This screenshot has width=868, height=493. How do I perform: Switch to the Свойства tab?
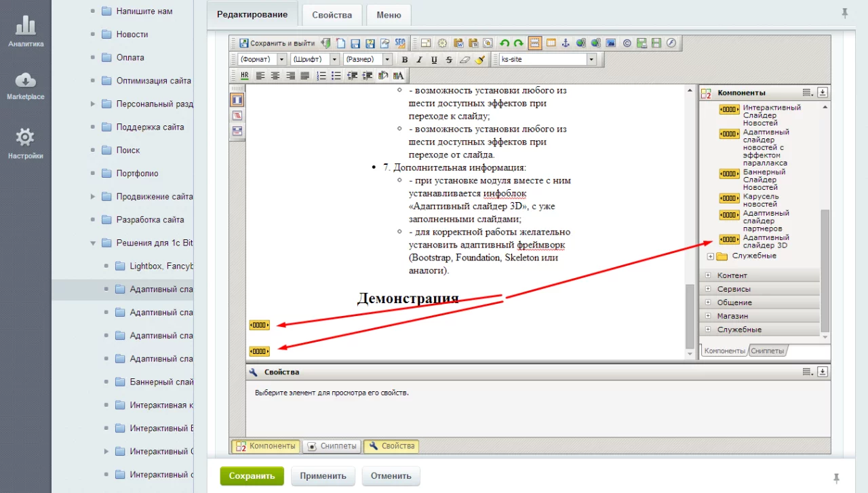pyautogui.click(x=332, y=15)
